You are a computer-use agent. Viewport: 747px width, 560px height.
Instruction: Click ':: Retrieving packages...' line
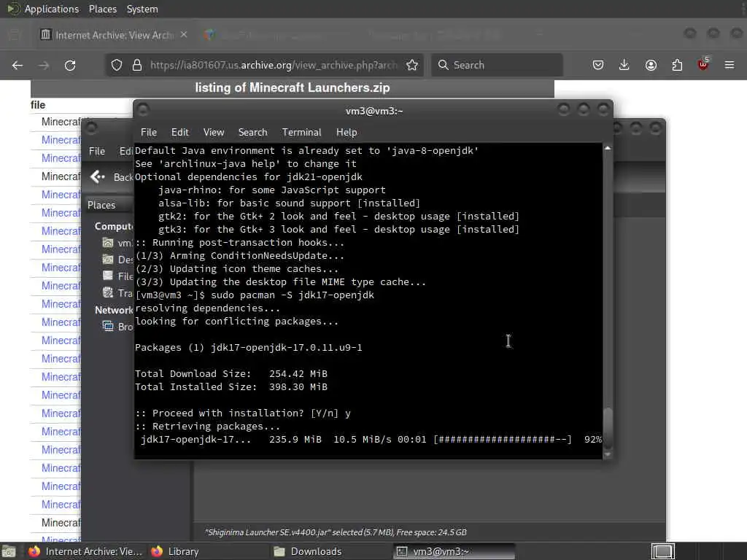coord(207,426)
